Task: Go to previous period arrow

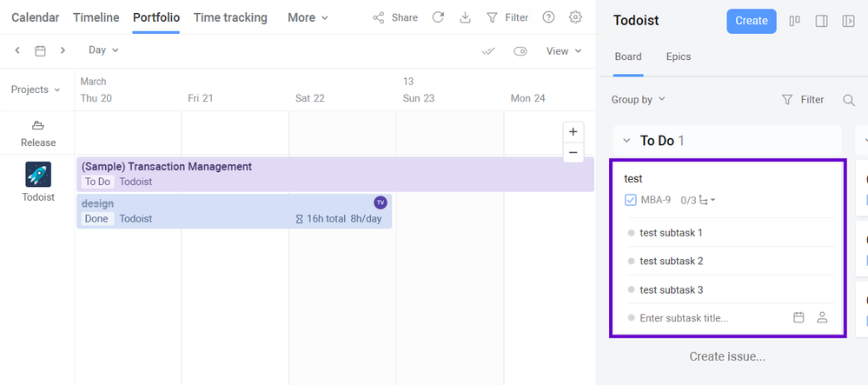Action: point(17,50)
